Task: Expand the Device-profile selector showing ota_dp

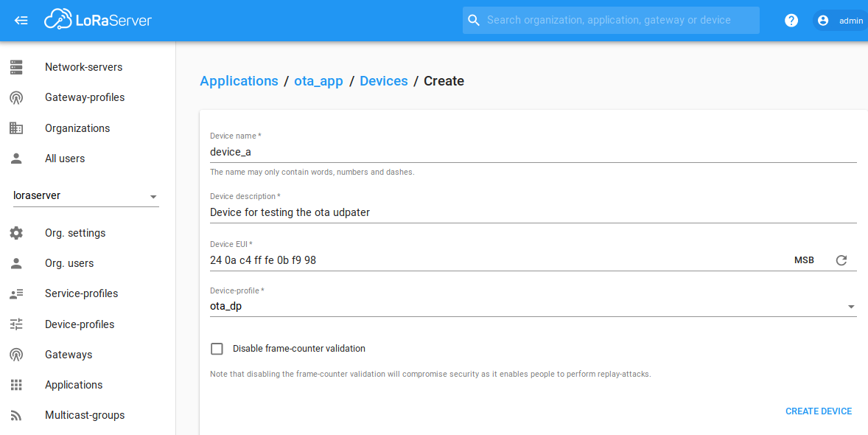Action: pos(851,305)
